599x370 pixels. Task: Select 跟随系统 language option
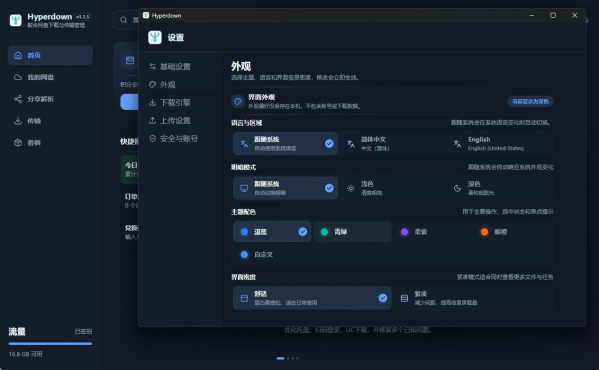click(285, 144)
